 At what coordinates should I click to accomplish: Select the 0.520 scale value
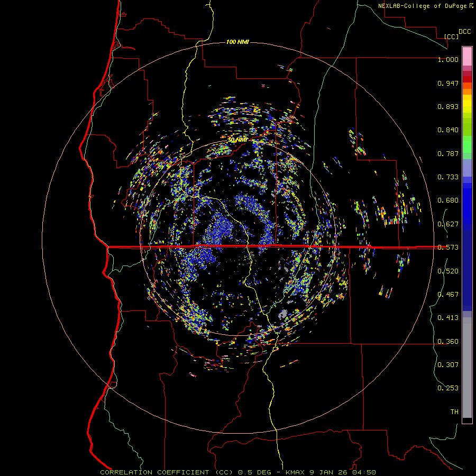point(448,271)
